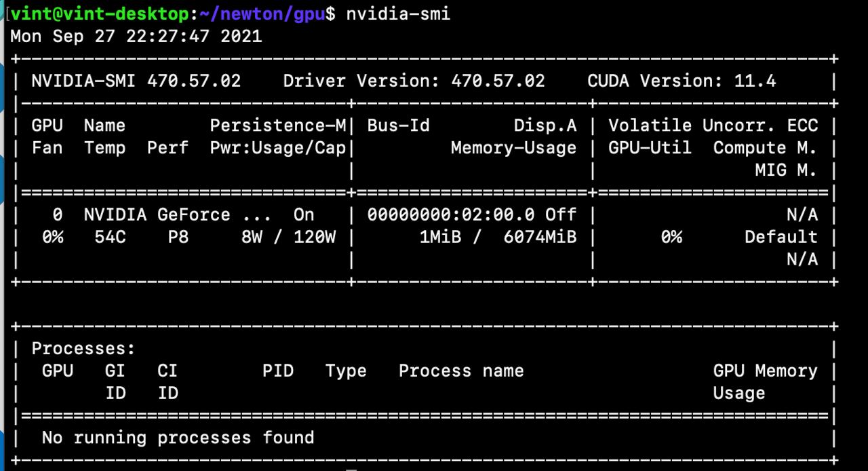Image resolution: width=868 pixels, height=471 pixels.
Task: Click the typed "nvidia-smi" command
Action: (398, 14)
